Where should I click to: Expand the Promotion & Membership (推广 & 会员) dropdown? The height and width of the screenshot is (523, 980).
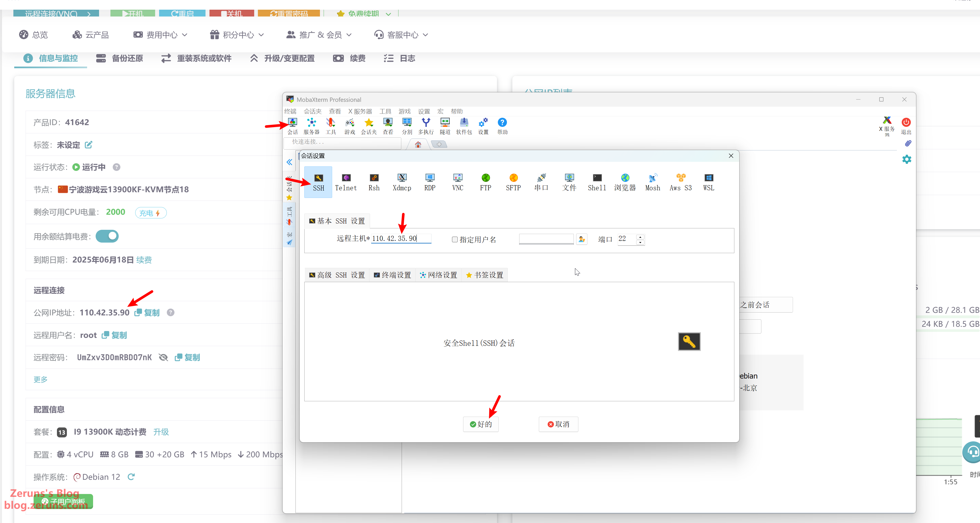coord(319,35)
